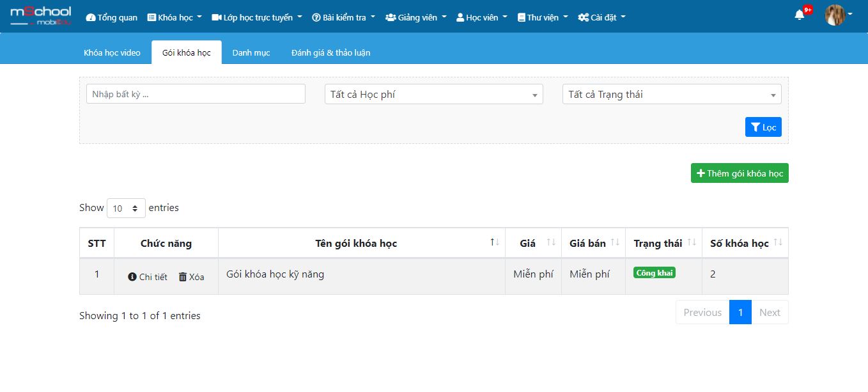Click the STT column header
Viewport: 868px width, 392px height.
97,243
